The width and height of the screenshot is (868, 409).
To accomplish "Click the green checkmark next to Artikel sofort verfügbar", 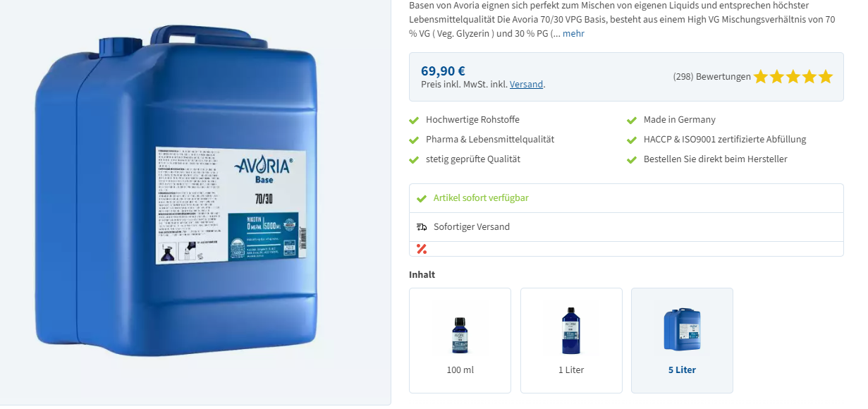I will point(422,198).
